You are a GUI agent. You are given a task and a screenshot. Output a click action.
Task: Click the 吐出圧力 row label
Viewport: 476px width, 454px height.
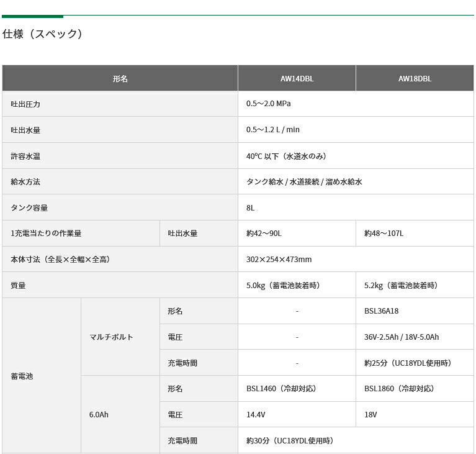click(x=25, y=104)
